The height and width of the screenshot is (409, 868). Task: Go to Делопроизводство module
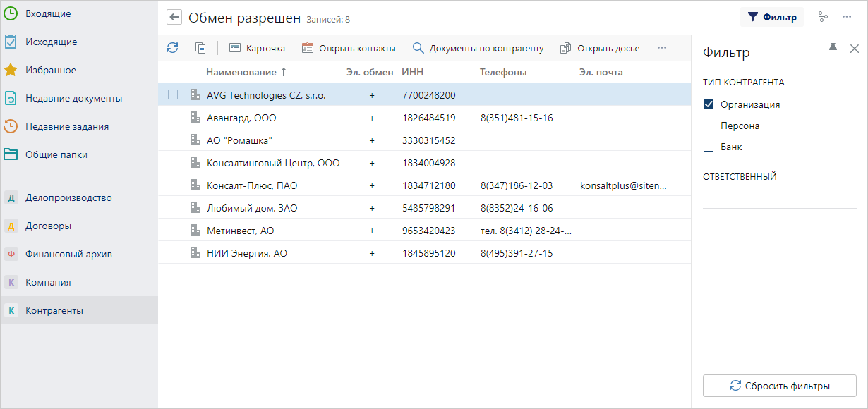(68, 197)
